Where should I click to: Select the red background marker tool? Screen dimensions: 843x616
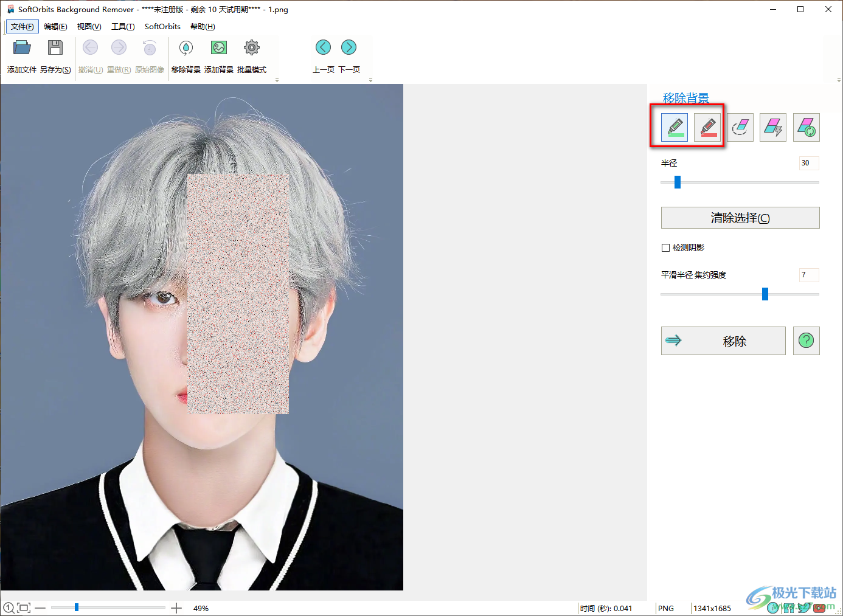(707, 127)
